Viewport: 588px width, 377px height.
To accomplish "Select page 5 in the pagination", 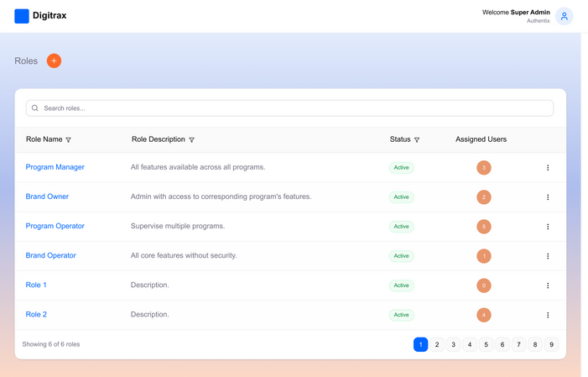I will 486,344.
